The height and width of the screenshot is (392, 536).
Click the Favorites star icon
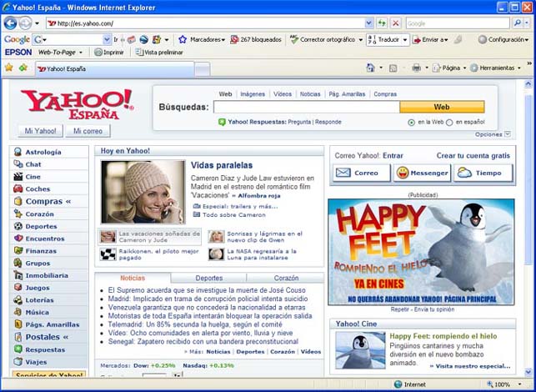[x=8, y=68]
